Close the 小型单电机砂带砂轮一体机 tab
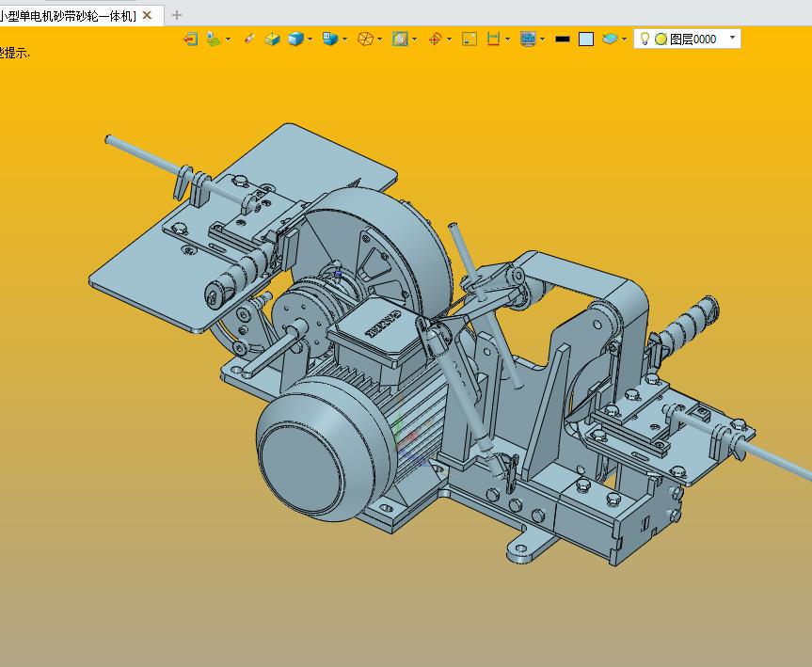Viewport: 812px width, 667px height. coord(147,15)
